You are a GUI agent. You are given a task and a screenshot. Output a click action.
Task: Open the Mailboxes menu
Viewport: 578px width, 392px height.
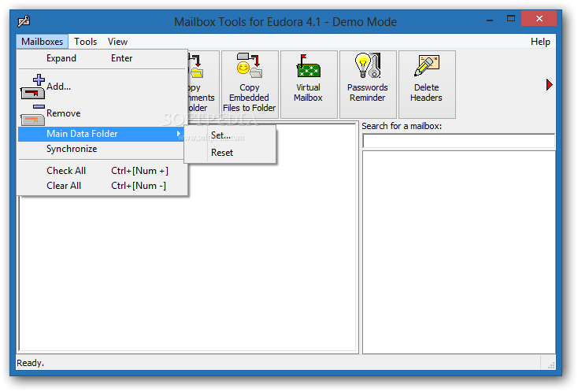42,42
